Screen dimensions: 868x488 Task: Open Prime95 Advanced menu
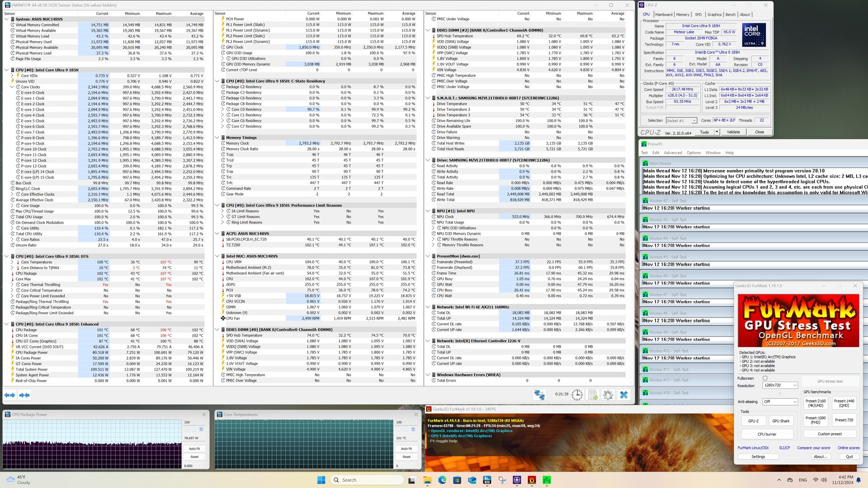(673, 153)
